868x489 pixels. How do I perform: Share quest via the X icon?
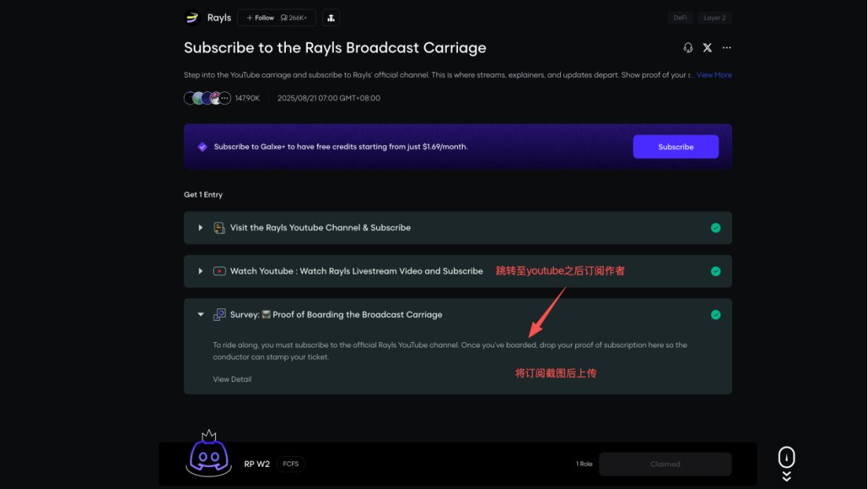[x=708, y=48]
